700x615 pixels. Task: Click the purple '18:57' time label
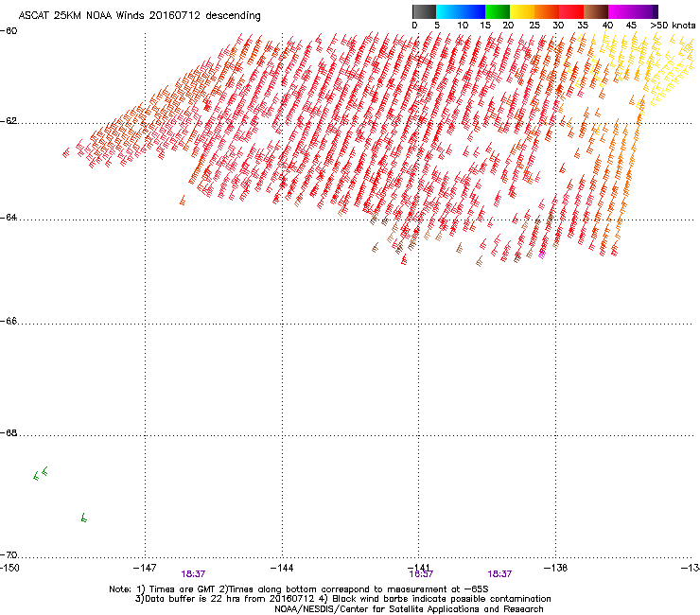421,574
